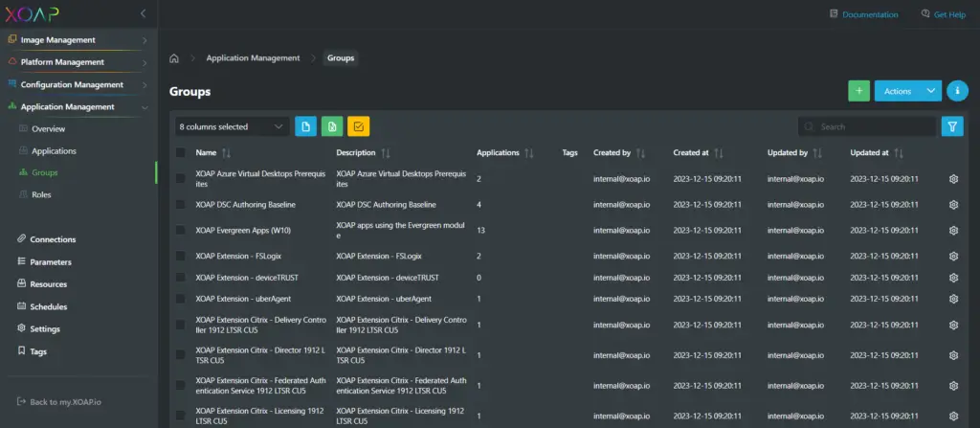This screenshot has width=980, height=428.
Task: Collapse the sidebar with the chevron arrow
Action: (144, 13)
